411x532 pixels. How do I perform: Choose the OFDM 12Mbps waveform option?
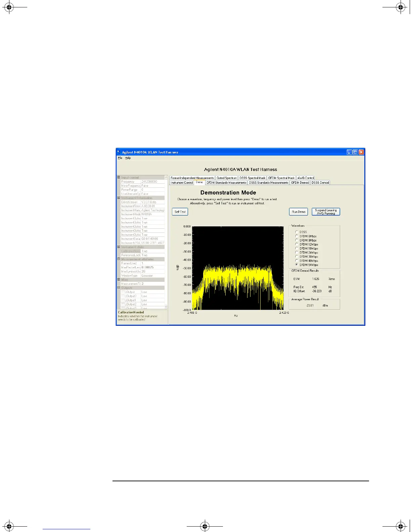point(296,244)
